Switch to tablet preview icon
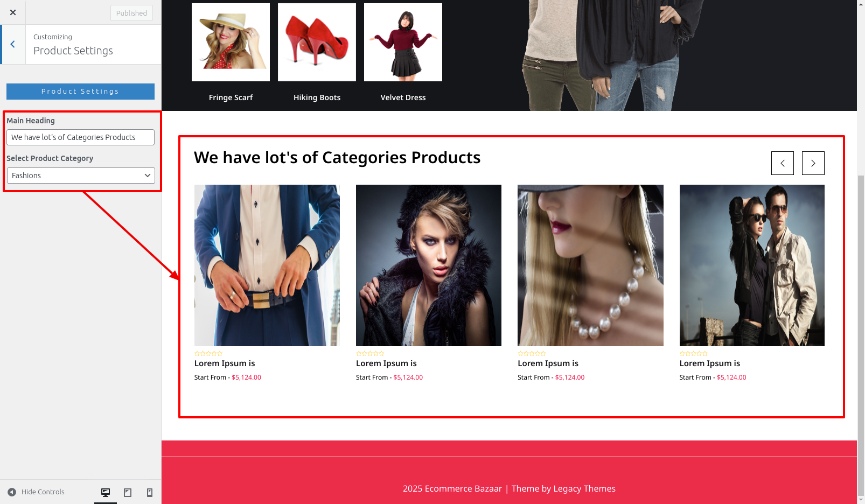865x504 pixels. click(x=128, y=492)
